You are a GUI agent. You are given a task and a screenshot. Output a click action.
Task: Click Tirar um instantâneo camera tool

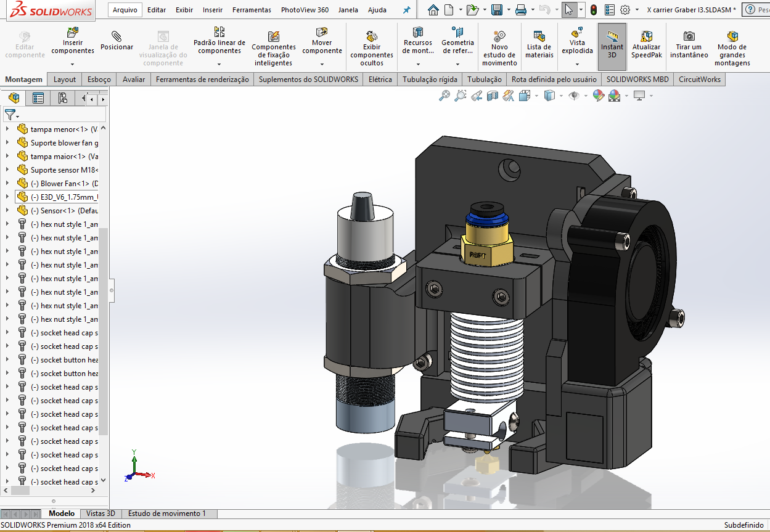point(689,44)
